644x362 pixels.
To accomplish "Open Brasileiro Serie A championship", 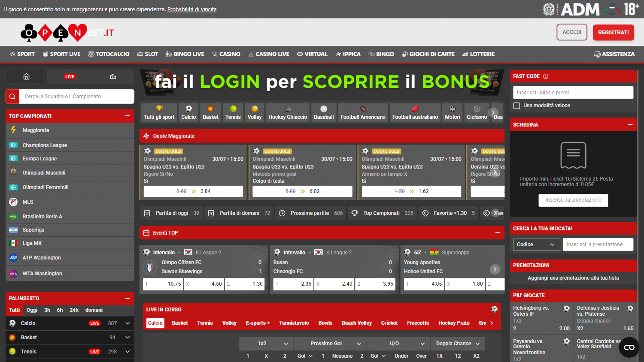I will [x=70, y=217].
